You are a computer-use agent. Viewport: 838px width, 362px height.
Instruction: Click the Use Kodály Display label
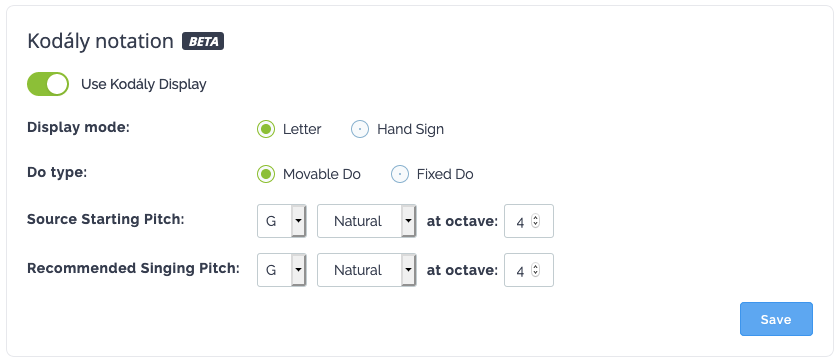click(144, 84)
